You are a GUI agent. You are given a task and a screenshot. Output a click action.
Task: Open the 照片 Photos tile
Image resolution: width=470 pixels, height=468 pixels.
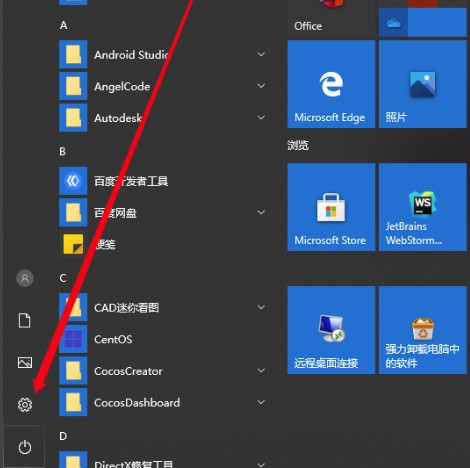(423, 84)
